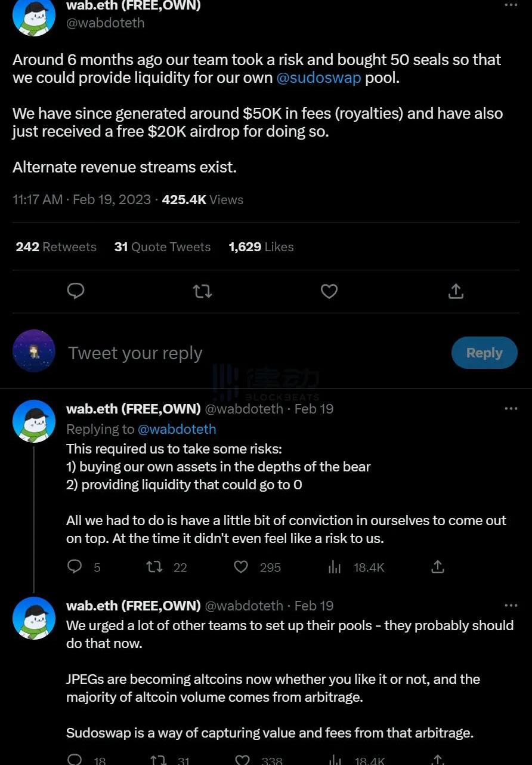
Task: View the 31 Quote Tweets list
Action: 162,247
